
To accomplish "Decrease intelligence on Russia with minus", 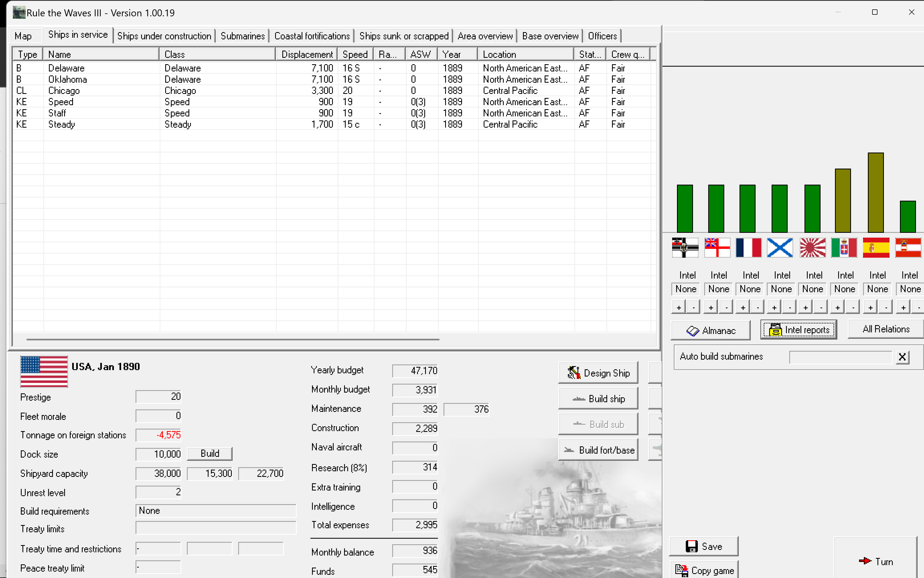I will click(790, 307).
